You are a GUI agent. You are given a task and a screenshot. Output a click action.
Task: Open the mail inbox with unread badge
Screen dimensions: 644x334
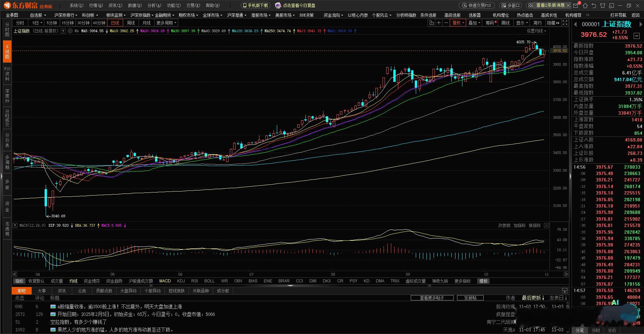coord(577,5)
